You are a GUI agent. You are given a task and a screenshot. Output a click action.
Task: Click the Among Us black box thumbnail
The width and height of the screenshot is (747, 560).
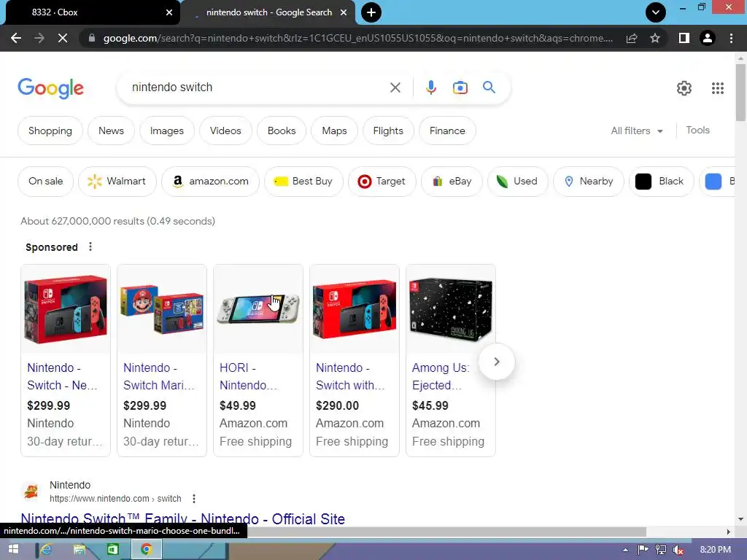pos(451,308)
